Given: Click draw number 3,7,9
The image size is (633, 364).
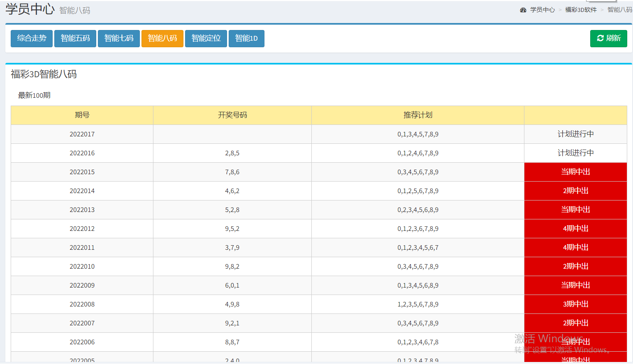Looking at the screenshot, I should [232, 248].
